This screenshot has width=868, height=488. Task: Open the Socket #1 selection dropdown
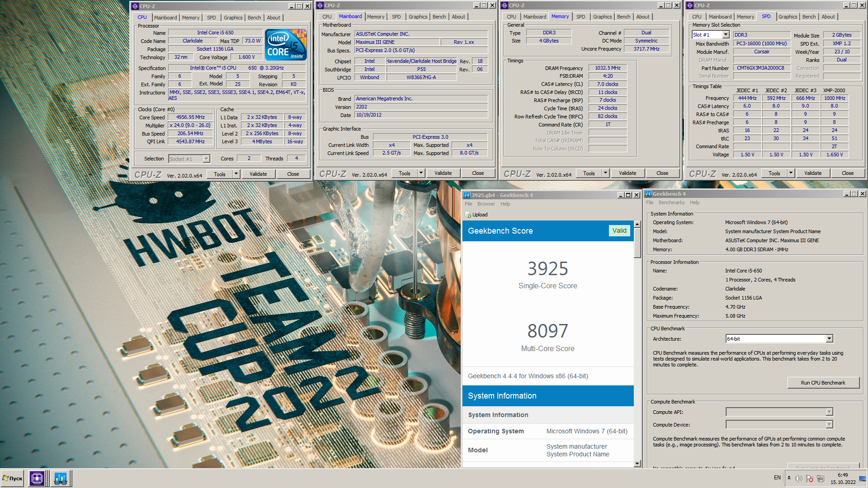click(x=206, y=159)
